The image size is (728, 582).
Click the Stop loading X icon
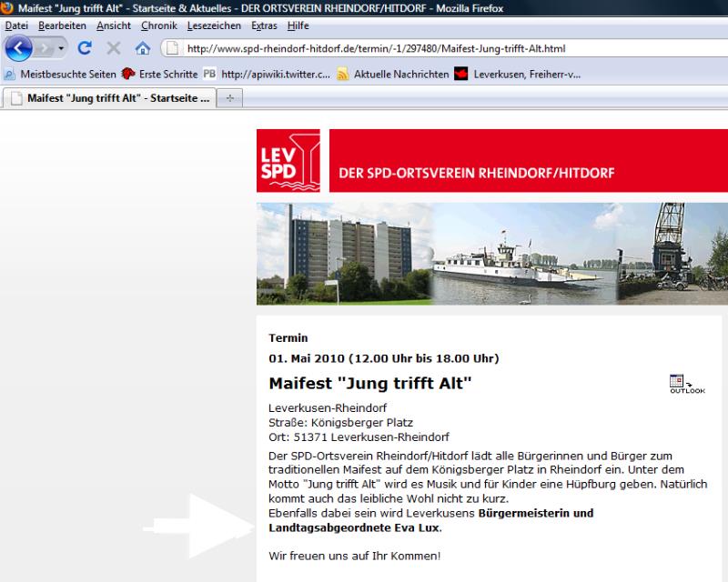click(113, 48)
